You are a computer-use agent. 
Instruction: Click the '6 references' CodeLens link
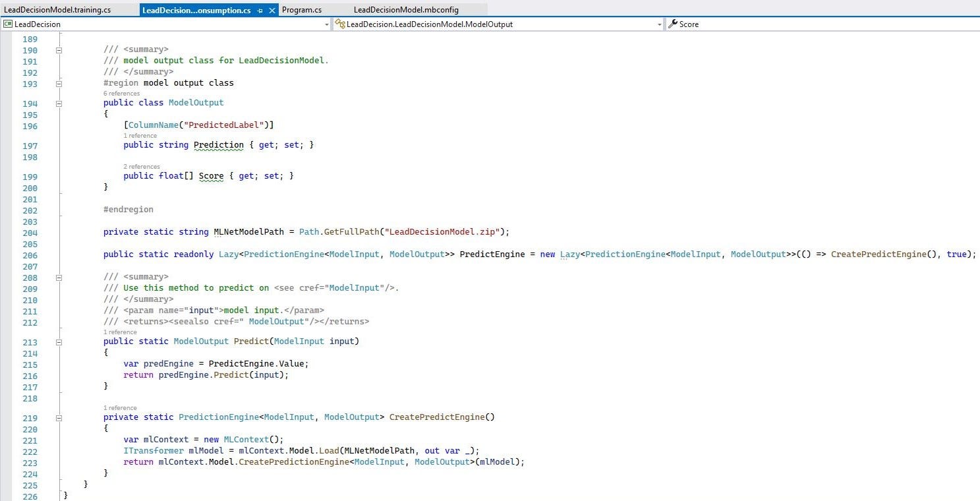click(x=121, y=94)
